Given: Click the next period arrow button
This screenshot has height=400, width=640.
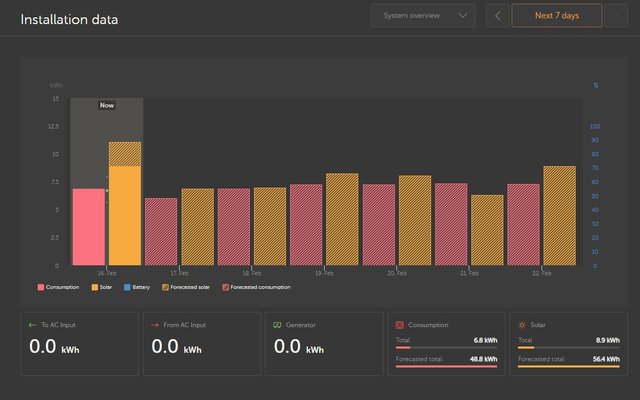Looking at the screenshot, I should (616, 16).
